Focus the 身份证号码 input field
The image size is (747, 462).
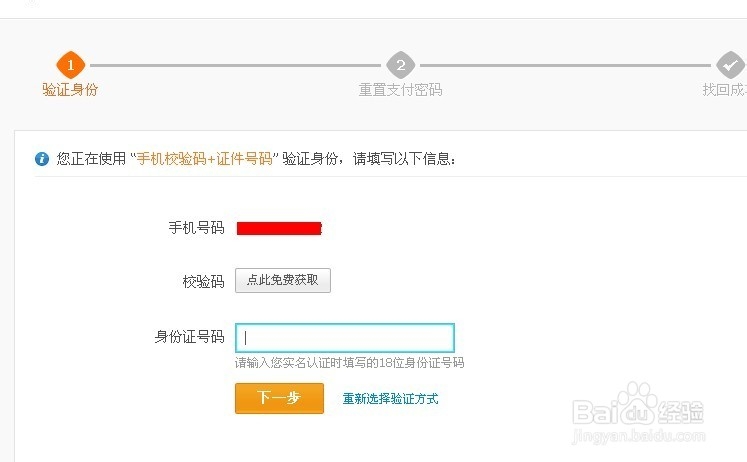coord(344,338)
